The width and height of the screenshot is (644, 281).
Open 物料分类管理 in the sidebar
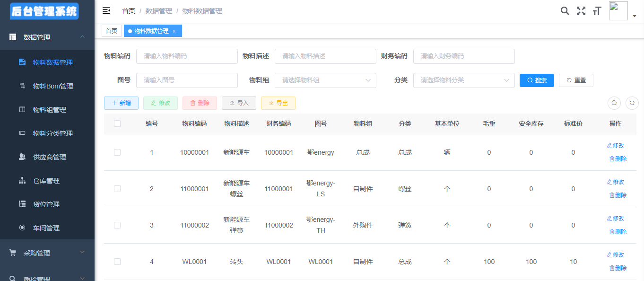[47, 133]
